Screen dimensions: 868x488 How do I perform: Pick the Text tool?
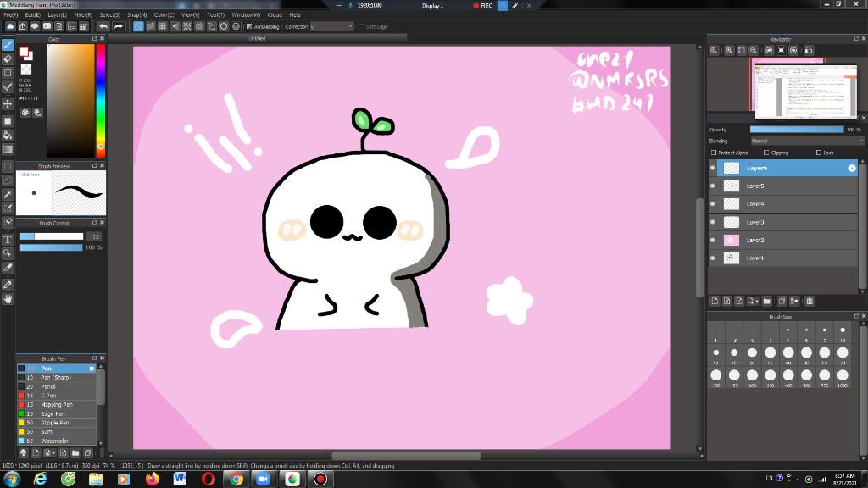8,240
